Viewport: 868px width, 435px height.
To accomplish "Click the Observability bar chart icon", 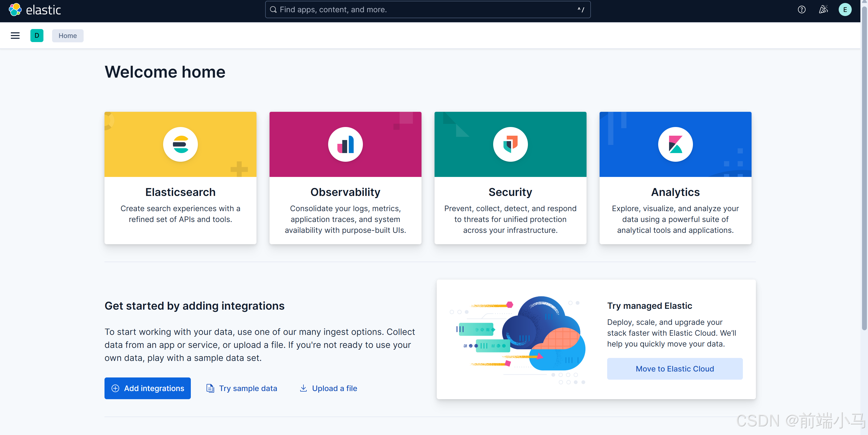I will pyautogui.click(x=345, y=145).
